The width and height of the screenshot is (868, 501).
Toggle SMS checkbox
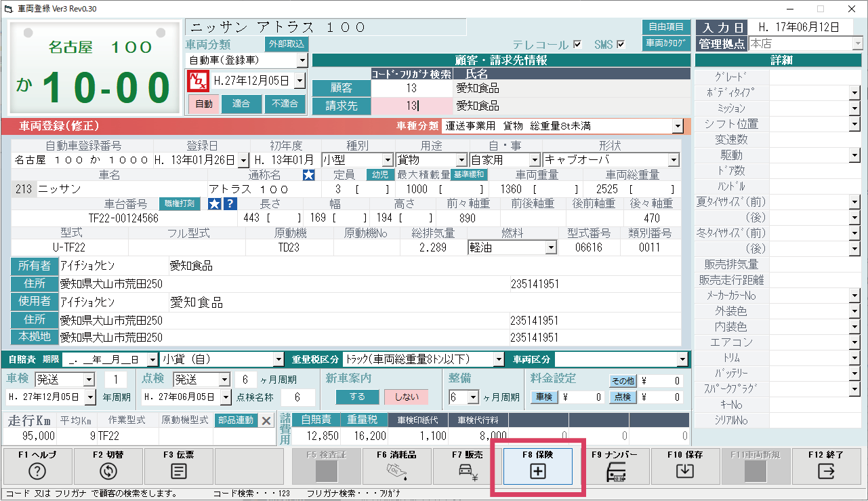pos(620,45)
